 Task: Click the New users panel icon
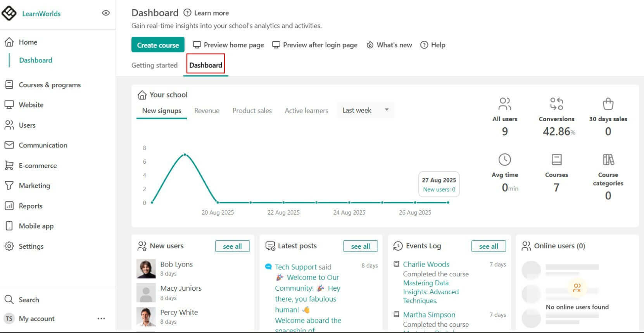click(142, 246)
